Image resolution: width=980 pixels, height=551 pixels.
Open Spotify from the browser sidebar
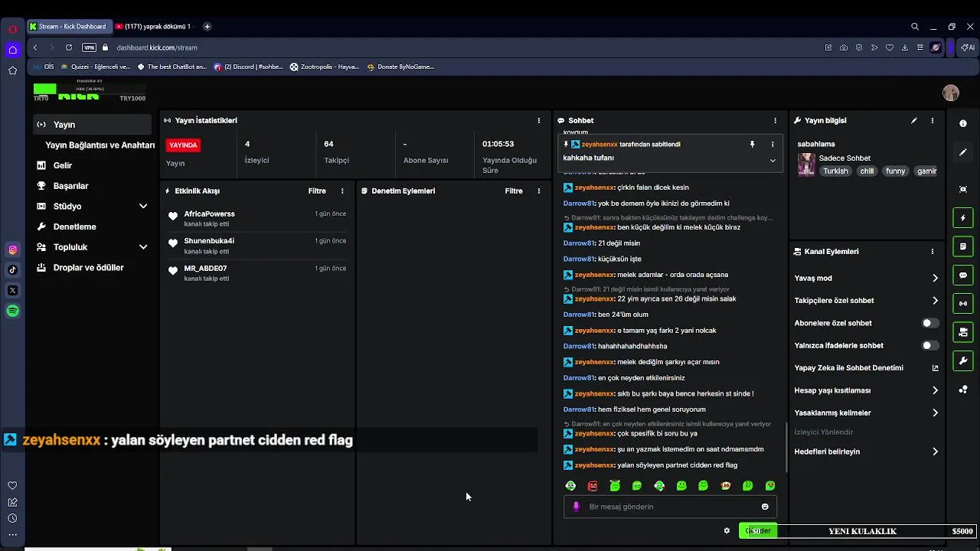[x=13, y=311]
